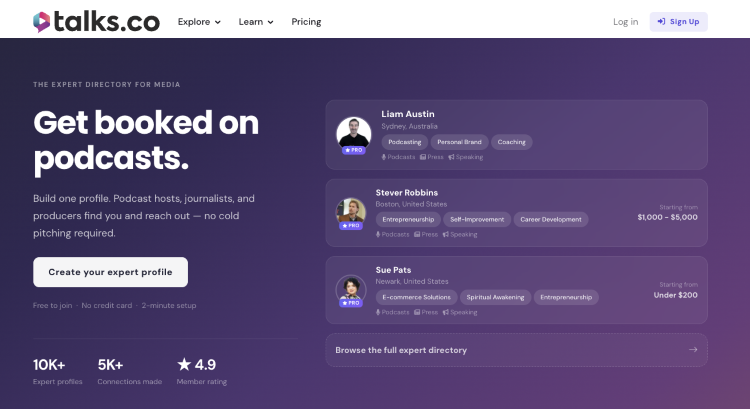Click Create your expert profile button

pos(110,272)
